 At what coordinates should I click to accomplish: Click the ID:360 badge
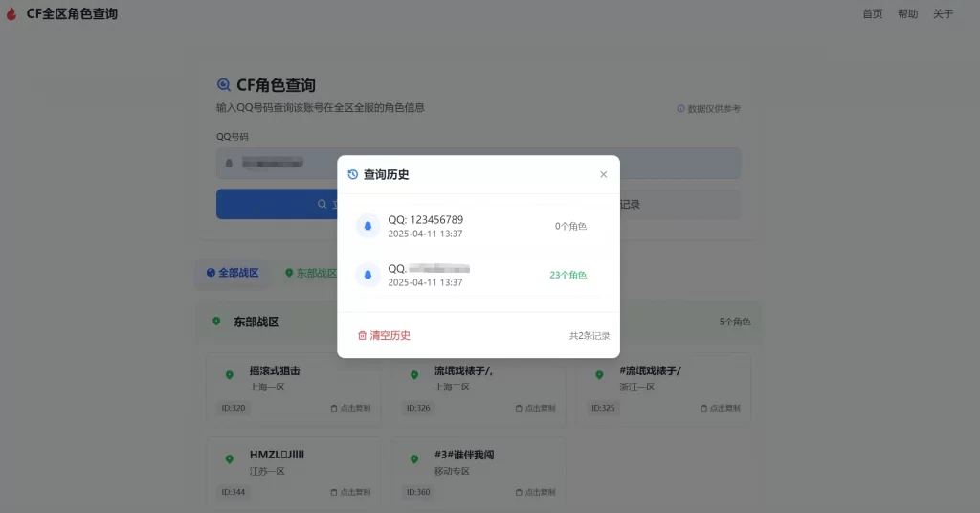coord(418,492)
